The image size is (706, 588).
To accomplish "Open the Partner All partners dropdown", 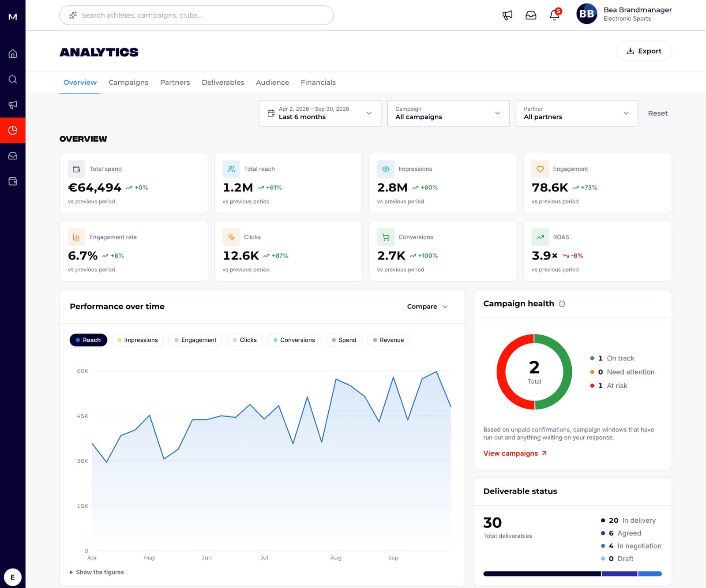I will point(577,113).
